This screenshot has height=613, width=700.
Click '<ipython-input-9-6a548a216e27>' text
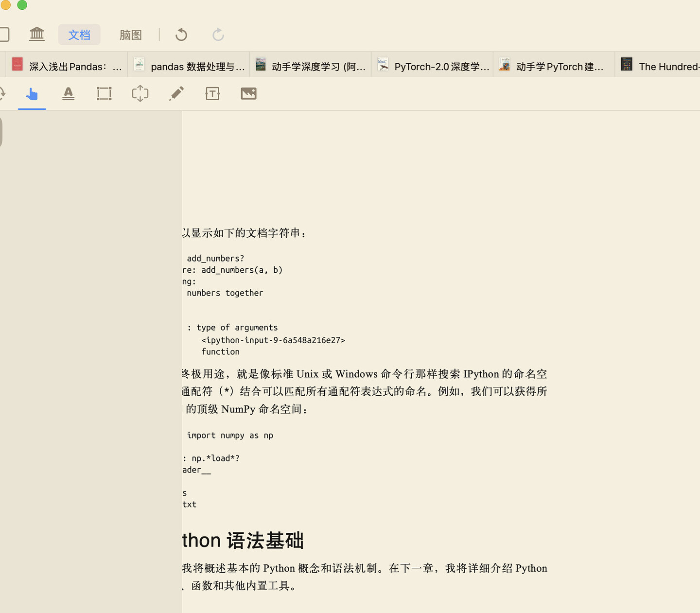[273, 340]
